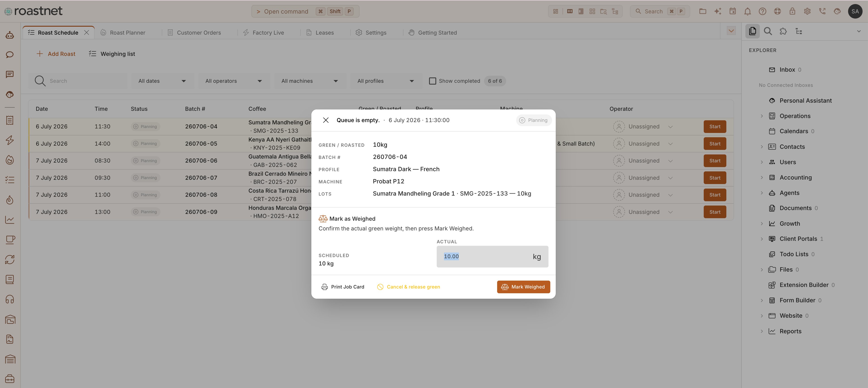Expand the Accounting tree item
Viewport: 868px width, 388px height.
(762, 177)
